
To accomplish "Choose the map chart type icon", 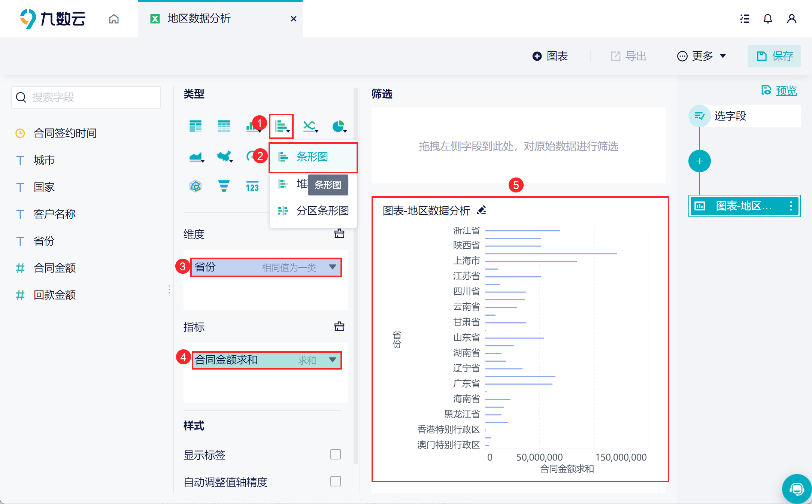I will tap(224, 156).
